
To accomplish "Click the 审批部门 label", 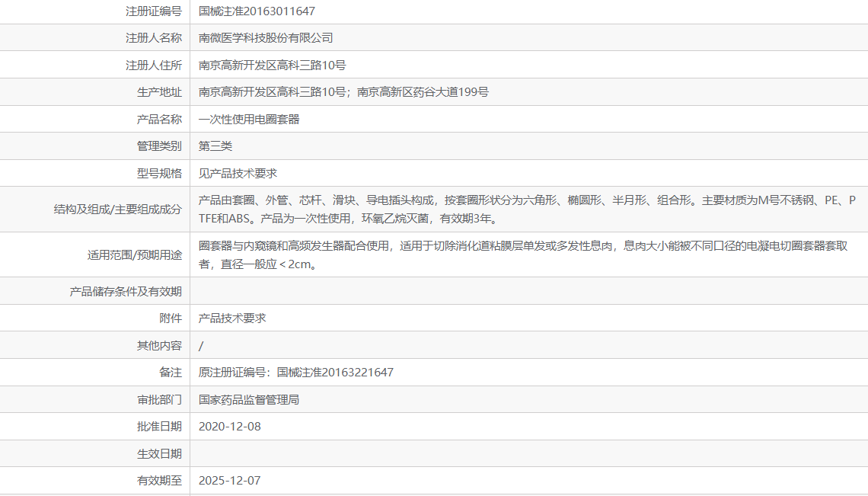I will coord(159,399).
